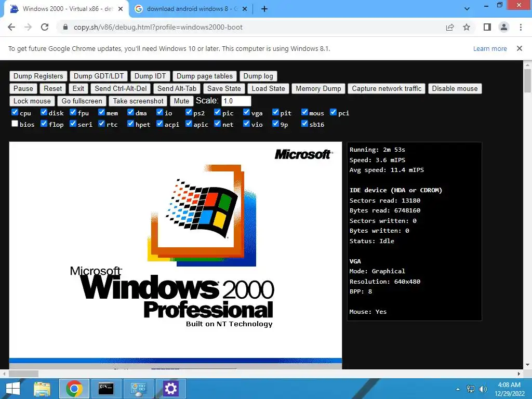
Task: Close the download android windows 8 tab
Action: (245, 9)
